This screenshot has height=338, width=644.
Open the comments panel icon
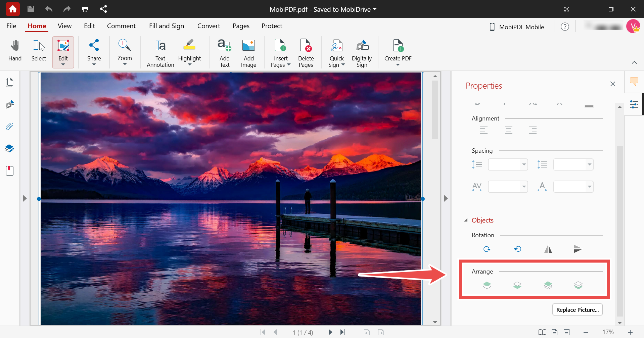click(x=634, y=82)
